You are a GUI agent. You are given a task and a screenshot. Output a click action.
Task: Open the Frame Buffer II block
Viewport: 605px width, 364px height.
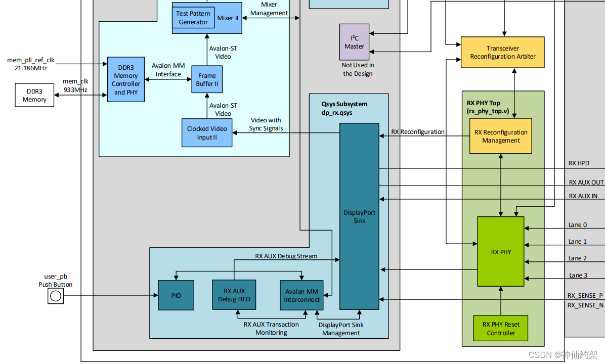(x=206, y=79)
